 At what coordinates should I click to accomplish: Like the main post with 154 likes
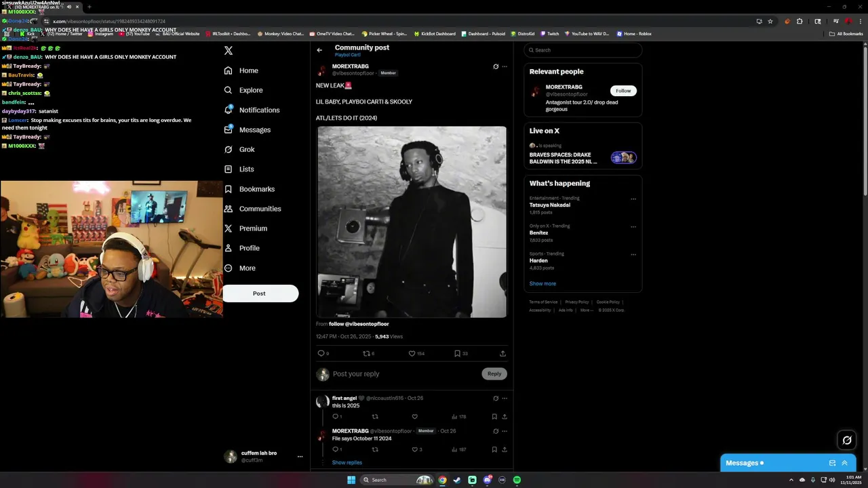pos(416,353)
